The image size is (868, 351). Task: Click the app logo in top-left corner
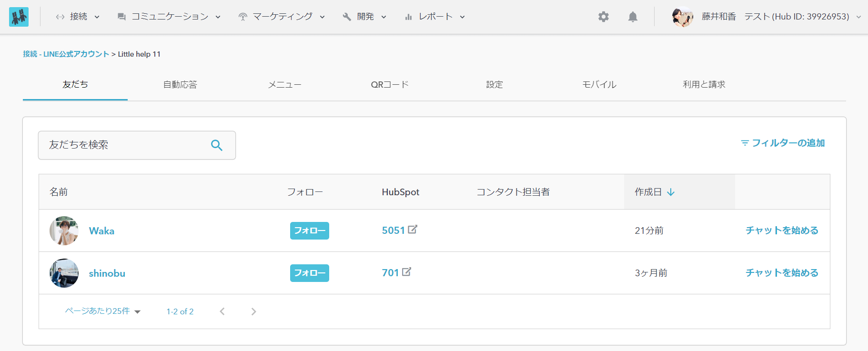tap(19, 17)
